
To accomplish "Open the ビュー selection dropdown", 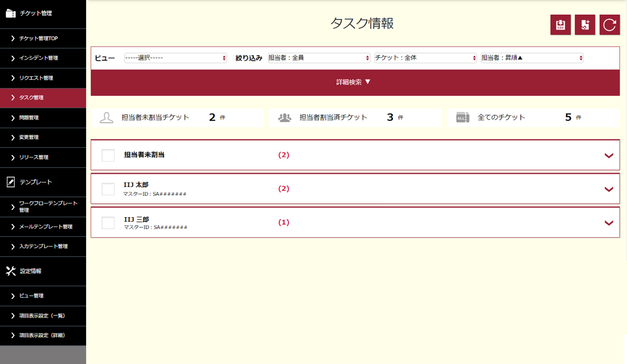I will coord(176,58).
